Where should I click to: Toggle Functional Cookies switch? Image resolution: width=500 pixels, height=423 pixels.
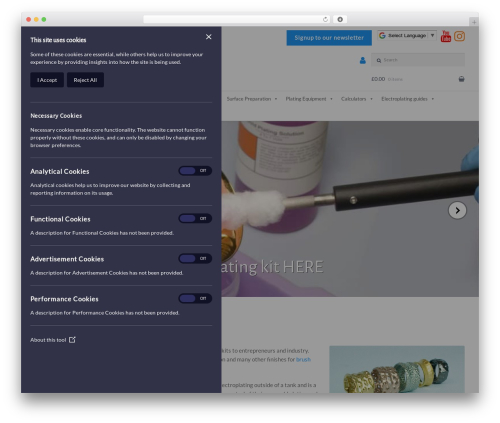(195, 219)
